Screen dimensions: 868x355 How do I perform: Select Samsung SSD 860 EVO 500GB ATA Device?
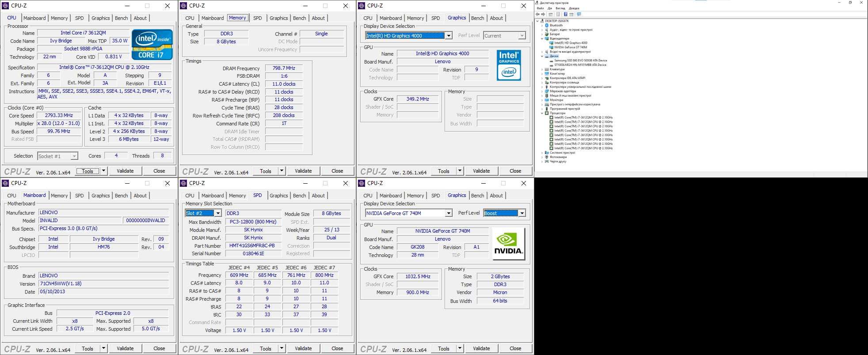pos(581,60)
